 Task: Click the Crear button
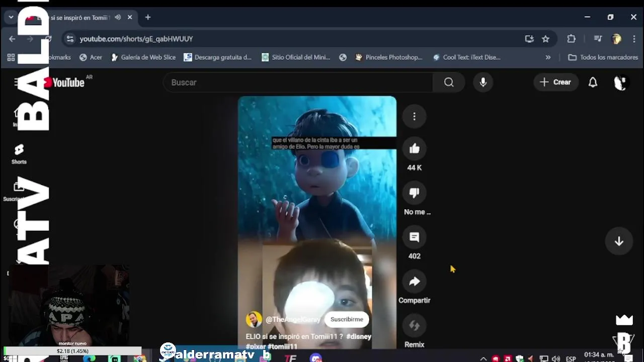(555, 82)
